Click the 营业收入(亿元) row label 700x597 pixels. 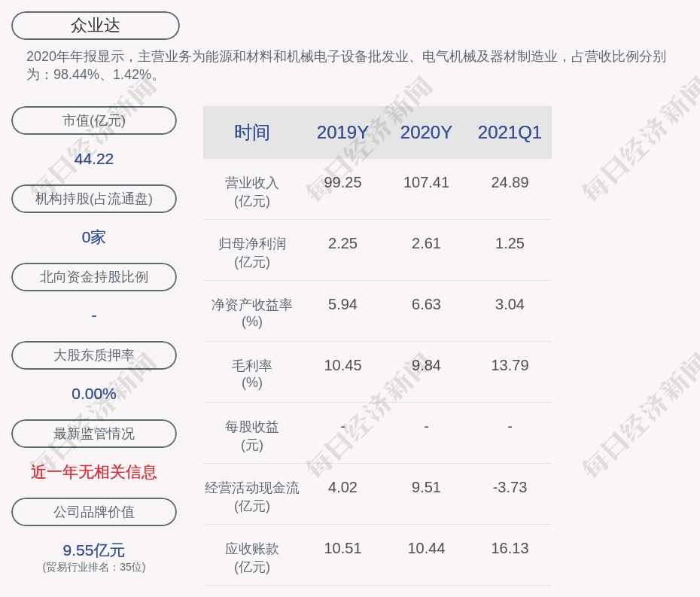click(x=252, y=192)
